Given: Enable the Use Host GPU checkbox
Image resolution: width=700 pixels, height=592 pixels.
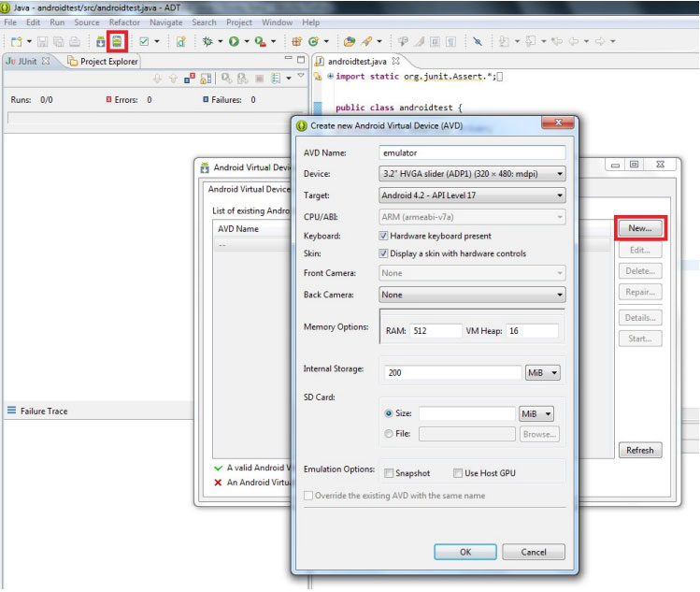Looking at the screenshot, I should [458, 473].
